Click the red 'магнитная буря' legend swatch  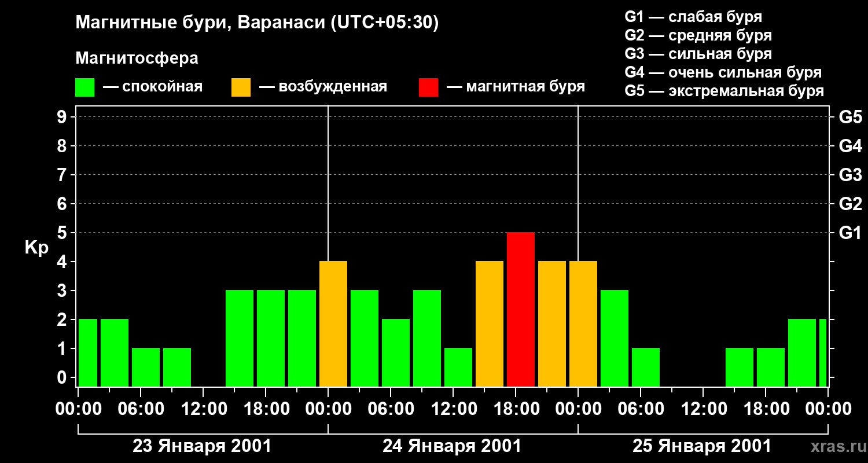(x=428, y=87)
